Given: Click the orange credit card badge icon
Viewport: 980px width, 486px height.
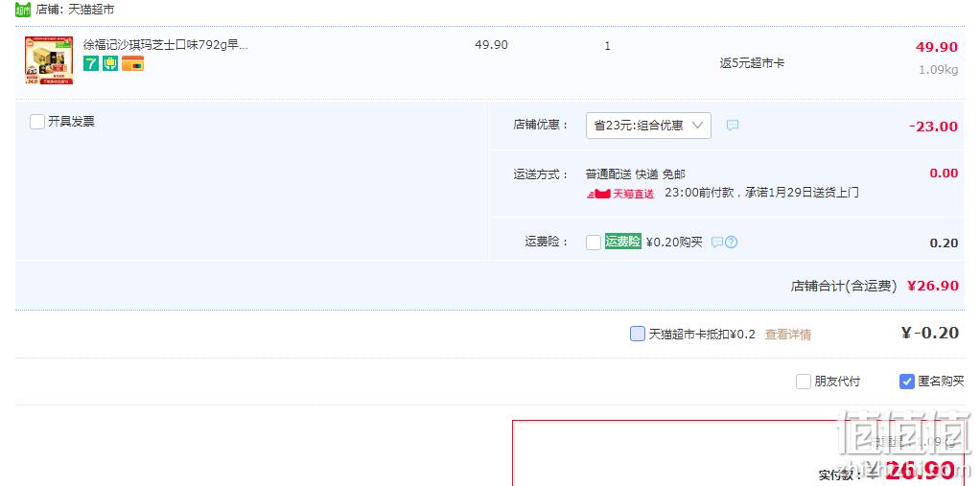Looking at the screenshot, I should [132, 63].
